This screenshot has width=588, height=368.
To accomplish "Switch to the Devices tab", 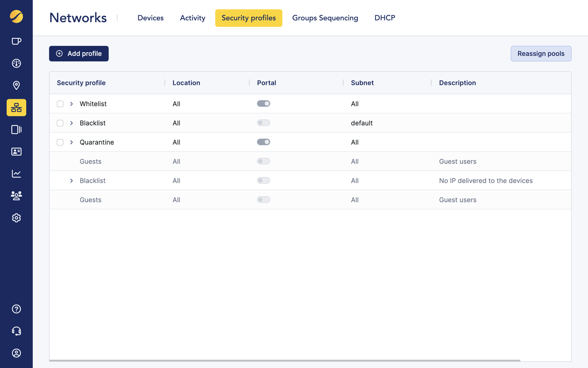I will point(150,18).
